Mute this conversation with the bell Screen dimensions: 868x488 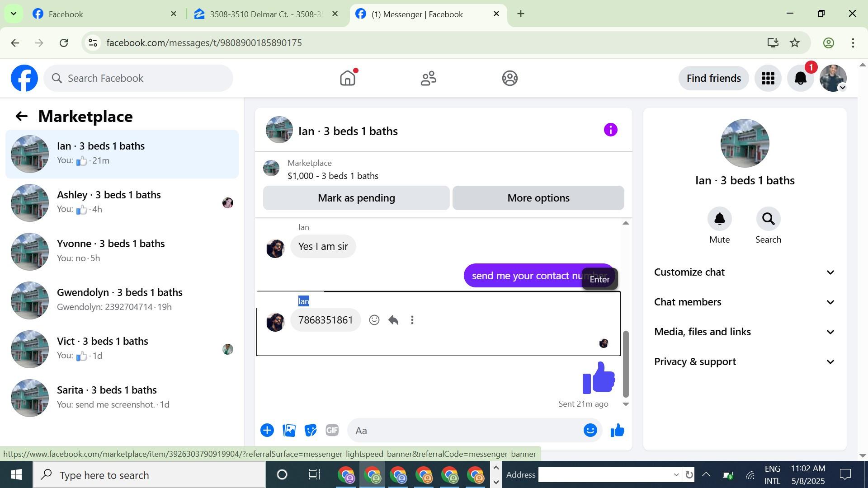[x=719, y=219]
